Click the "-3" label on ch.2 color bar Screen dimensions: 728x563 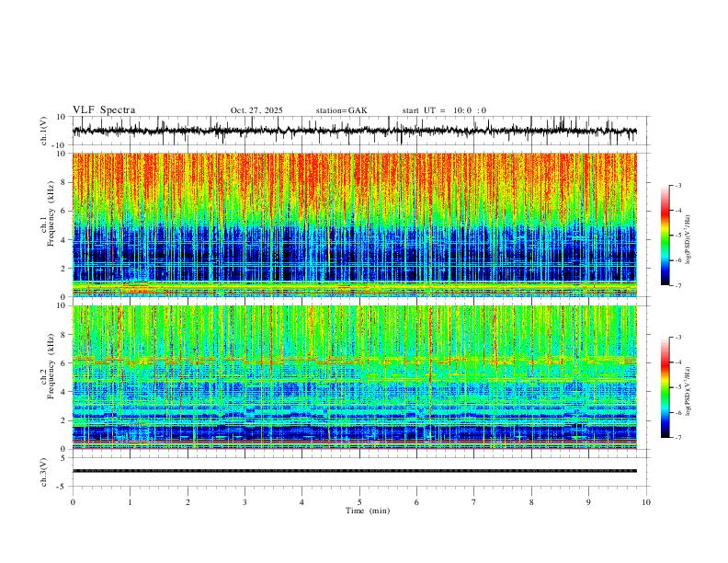click(677, 338)
